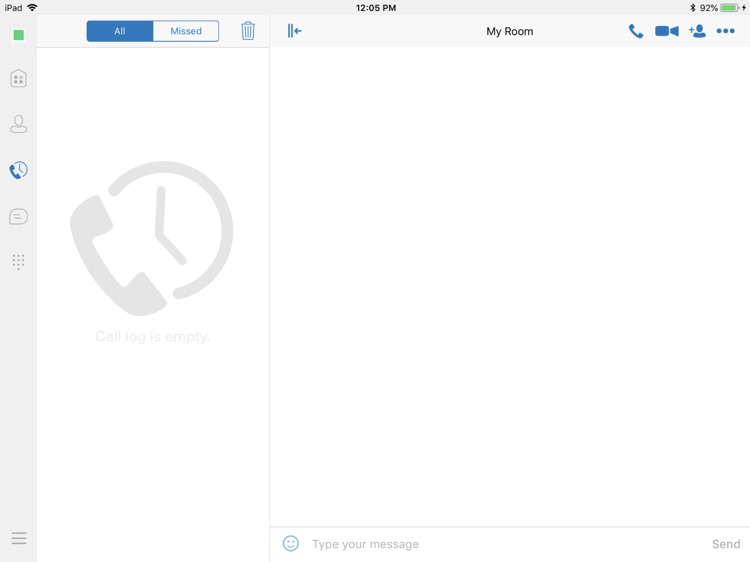Viewport: 750px width, 562px height.
Task: Tap the 12:05 PM clock
Action: (376, 8)
